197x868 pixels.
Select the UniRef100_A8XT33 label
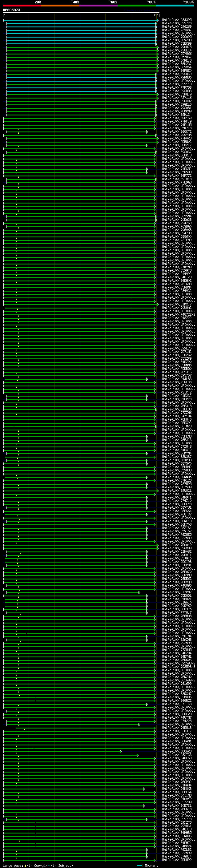tap(177, 755)
